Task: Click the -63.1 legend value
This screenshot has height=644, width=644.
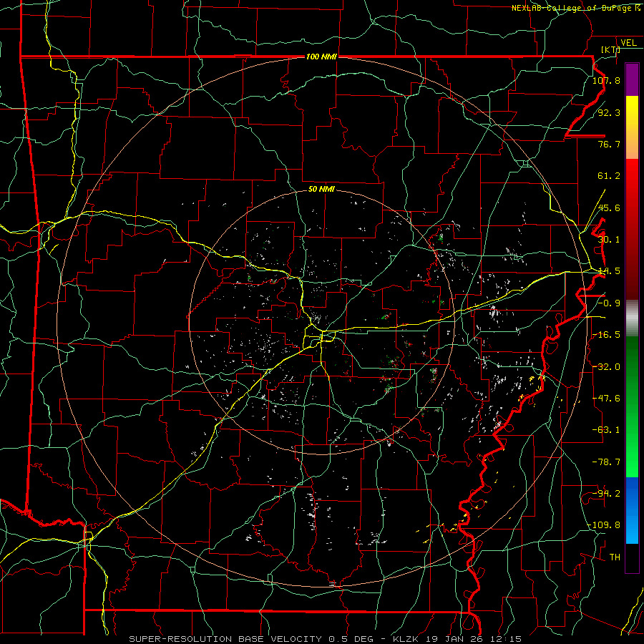Action: click(606, 430)
